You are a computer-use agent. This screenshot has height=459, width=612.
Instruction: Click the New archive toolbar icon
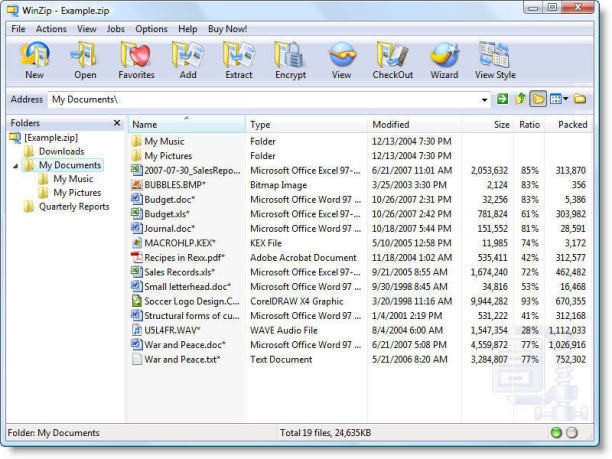coord(35,59)
